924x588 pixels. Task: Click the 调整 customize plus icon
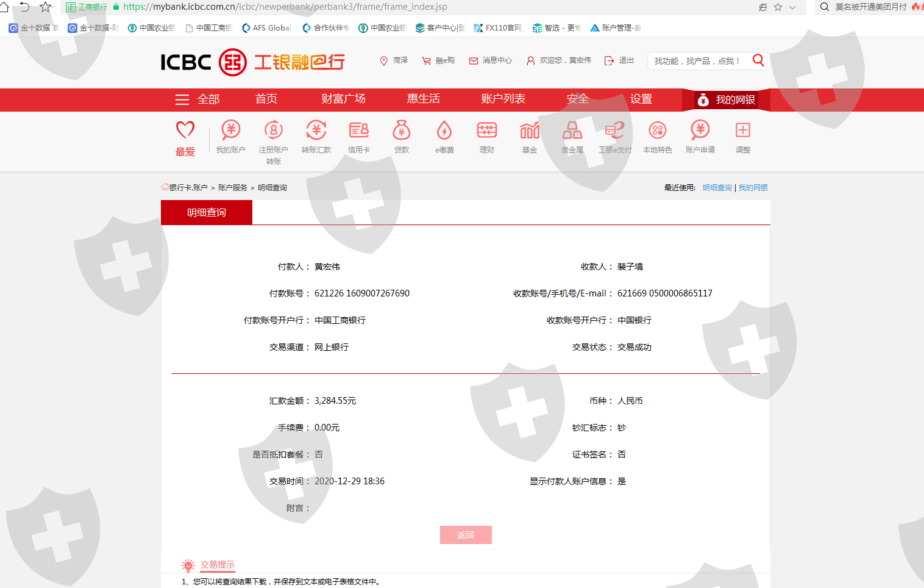click(x=742, y=131)
